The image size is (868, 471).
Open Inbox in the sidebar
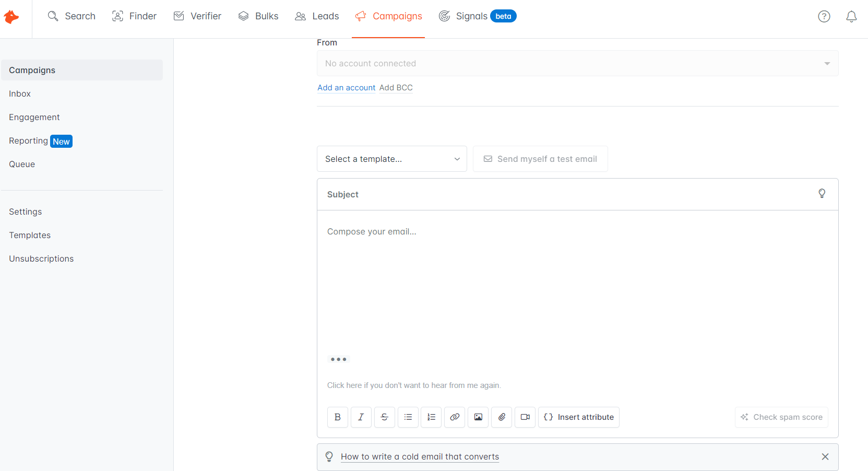pos(20,94)
